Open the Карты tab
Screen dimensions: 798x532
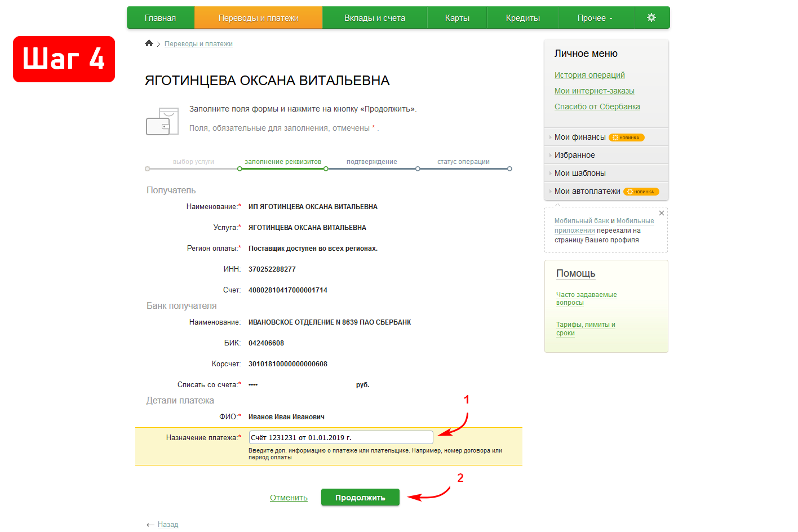pos(457,18)
